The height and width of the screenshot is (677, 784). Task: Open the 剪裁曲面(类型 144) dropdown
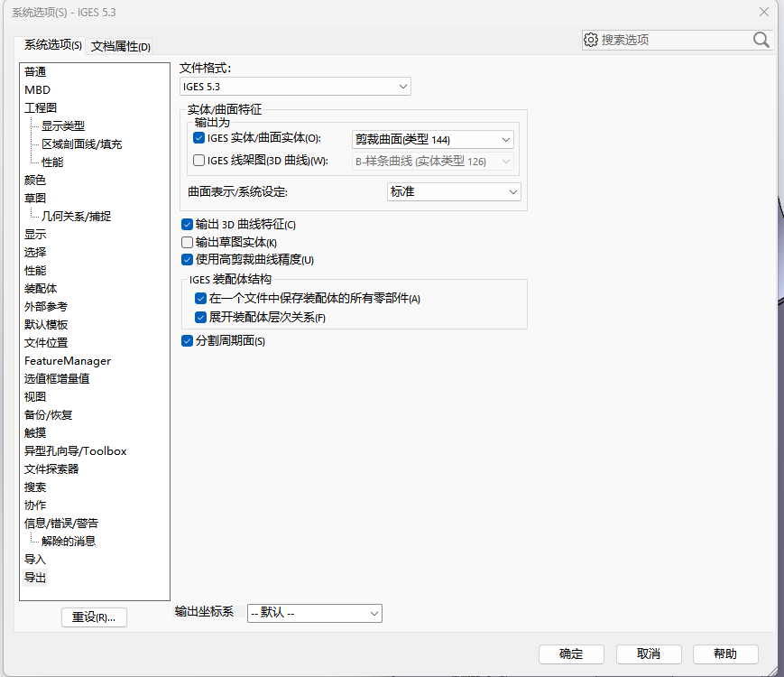[432, 140]
